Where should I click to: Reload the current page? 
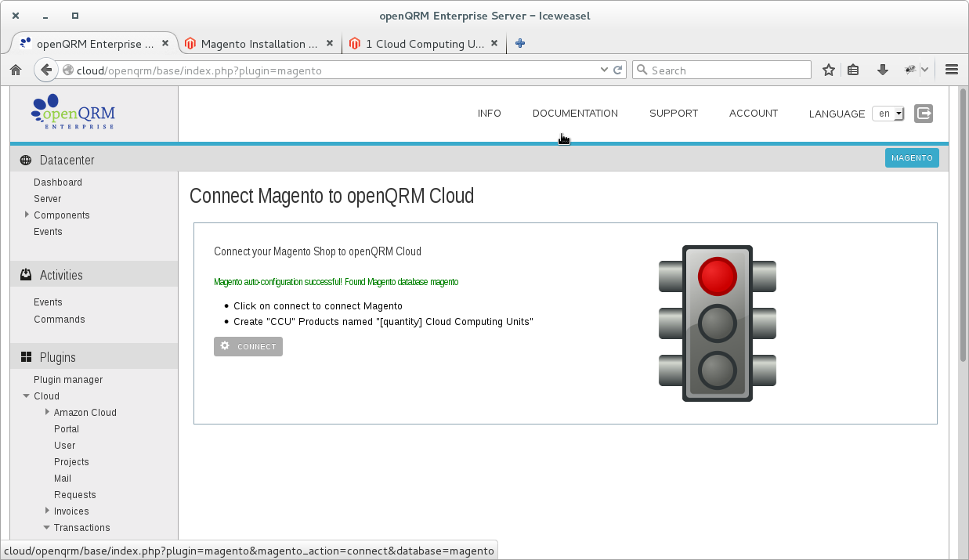click(x=618, y=70)
